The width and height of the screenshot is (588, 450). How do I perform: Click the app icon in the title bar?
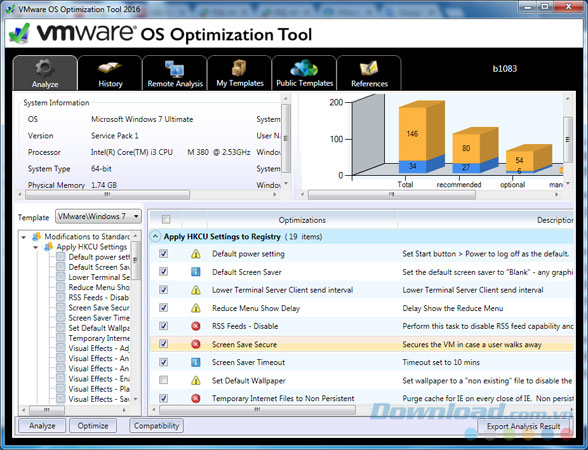click(x=10, y=9)
